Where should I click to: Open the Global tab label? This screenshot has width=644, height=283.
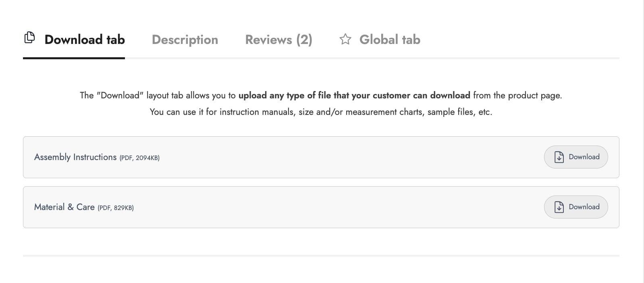pos(390,40)
